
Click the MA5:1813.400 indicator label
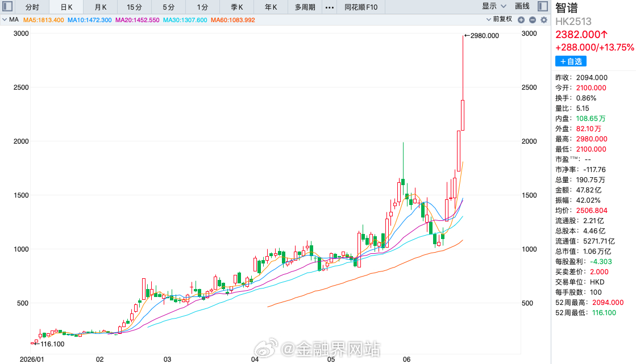43,20
